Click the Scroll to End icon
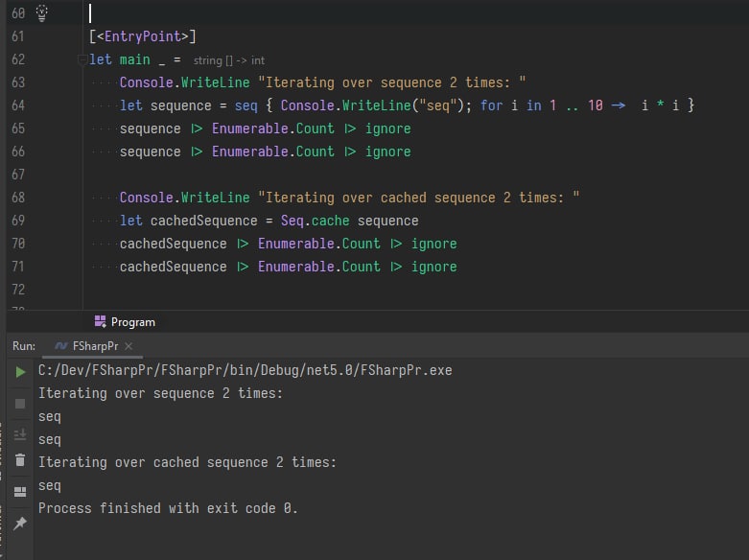749x560 pixels. pyautogui.click(x=20, y=434)
